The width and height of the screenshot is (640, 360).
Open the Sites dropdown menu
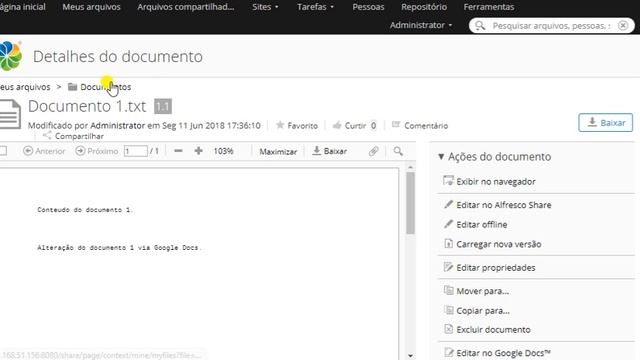tap(265, 7)
